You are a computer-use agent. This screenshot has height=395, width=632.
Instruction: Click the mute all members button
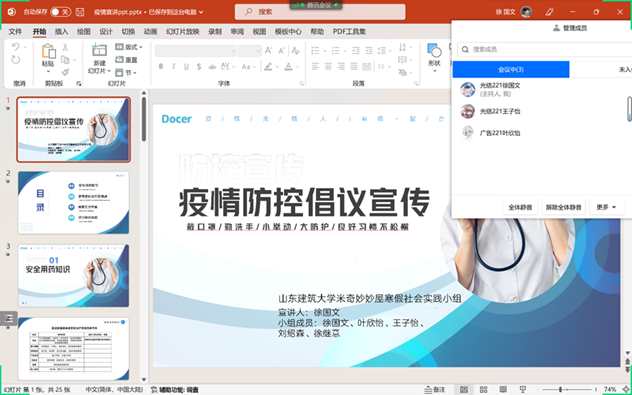point(520,207)
